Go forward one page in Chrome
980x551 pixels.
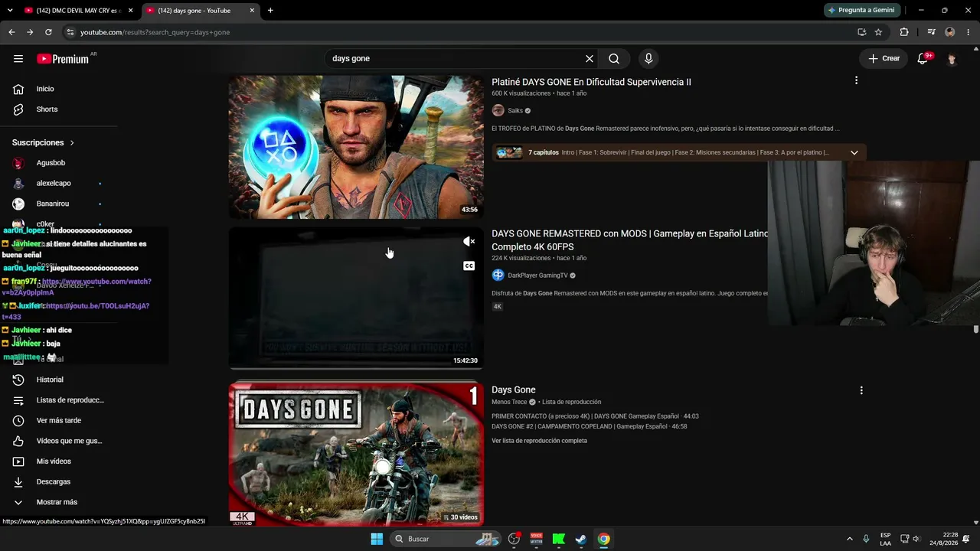coord(30,32)
